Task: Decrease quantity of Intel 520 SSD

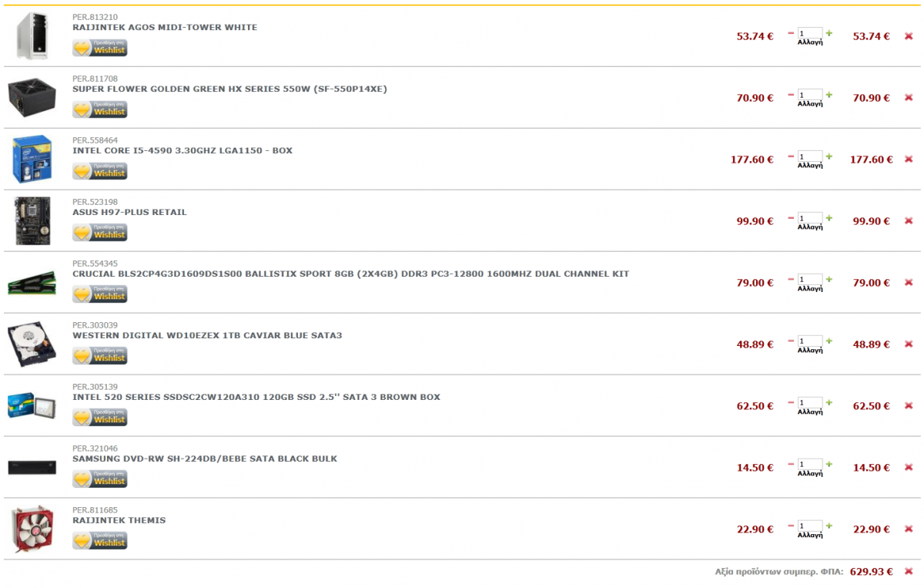Action: tap(791, 403)
